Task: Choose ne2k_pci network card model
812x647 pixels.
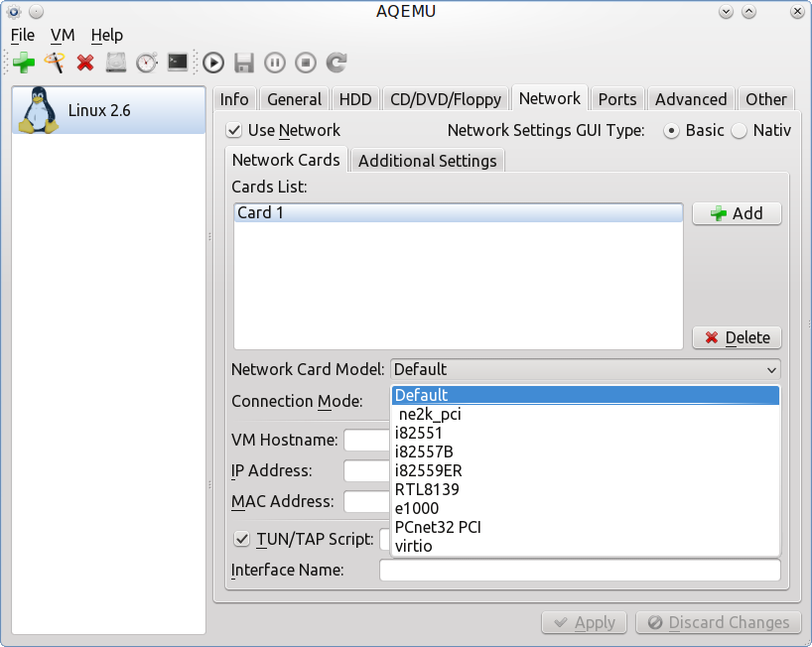Action: pos(586,414)
